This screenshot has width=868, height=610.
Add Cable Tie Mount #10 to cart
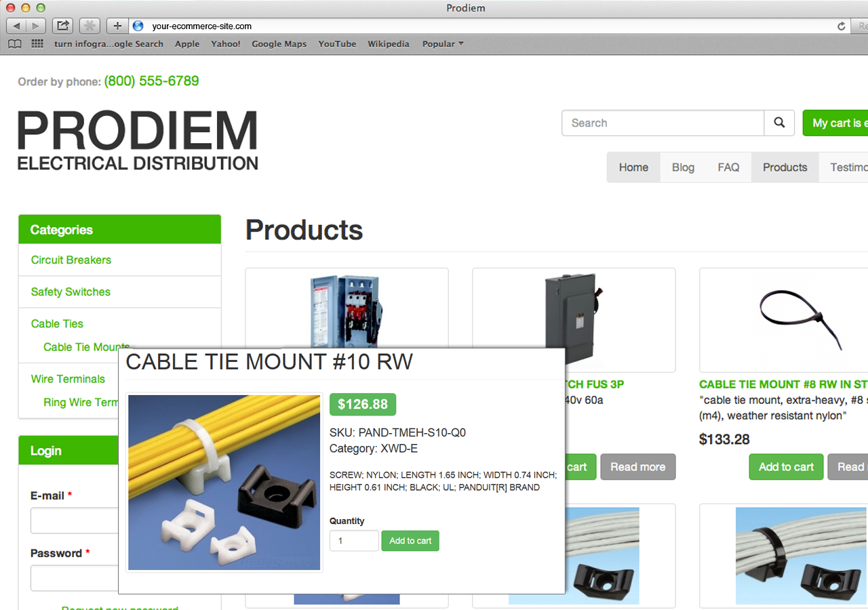(x=410, y=541)
